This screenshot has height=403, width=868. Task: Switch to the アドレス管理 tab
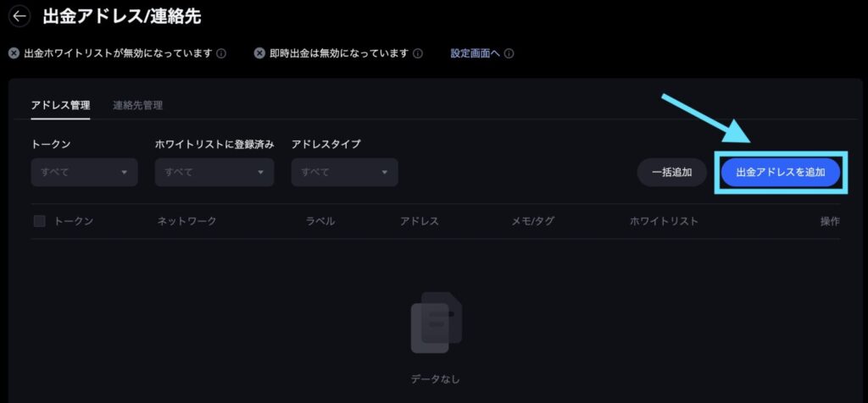[60, 105]
